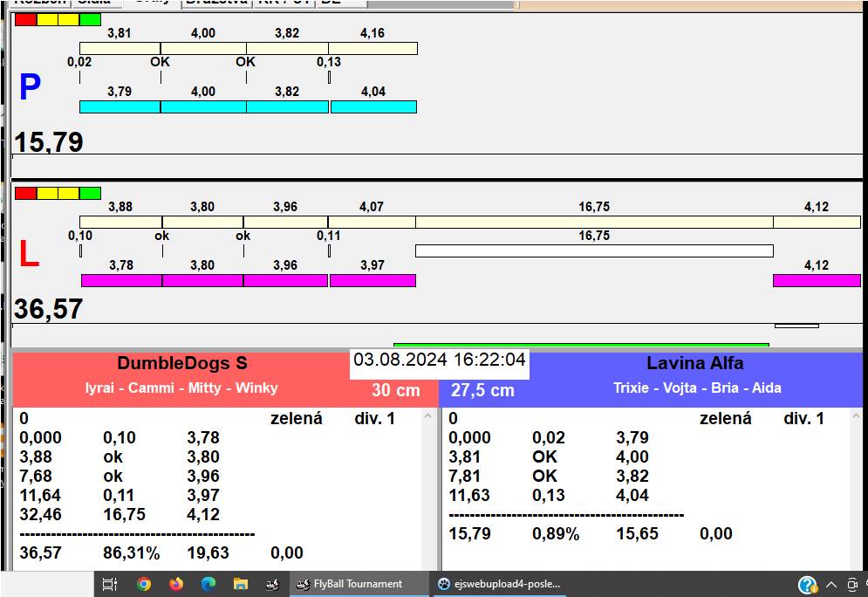Click the DumbleDogs S team header
This screenshot has width=868, height=597.
pyautogui.click(x=182, y=363)
